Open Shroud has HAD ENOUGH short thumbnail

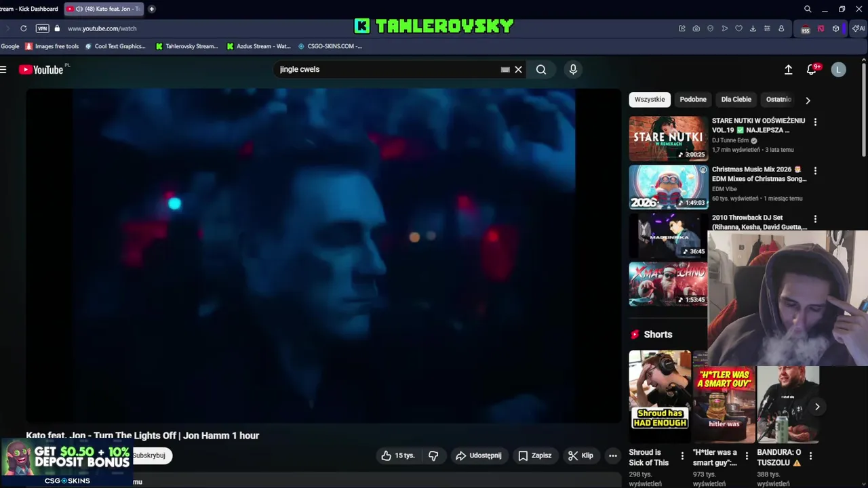(660, 396)
